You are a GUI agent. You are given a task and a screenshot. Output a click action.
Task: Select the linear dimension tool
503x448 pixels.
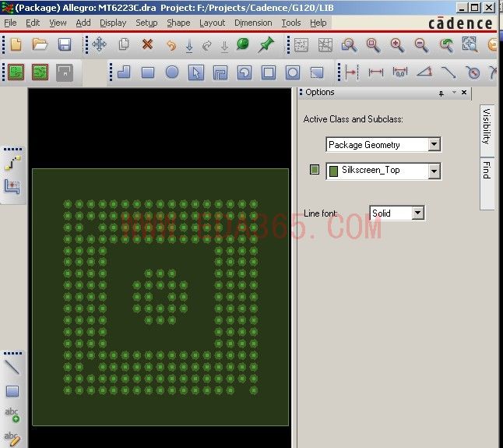click(375, 72)
